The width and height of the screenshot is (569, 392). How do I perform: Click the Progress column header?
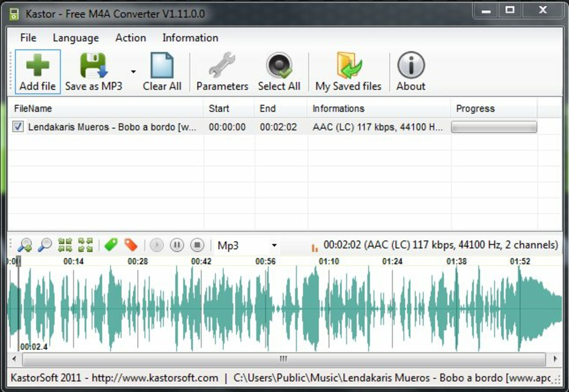click(494, 108)
